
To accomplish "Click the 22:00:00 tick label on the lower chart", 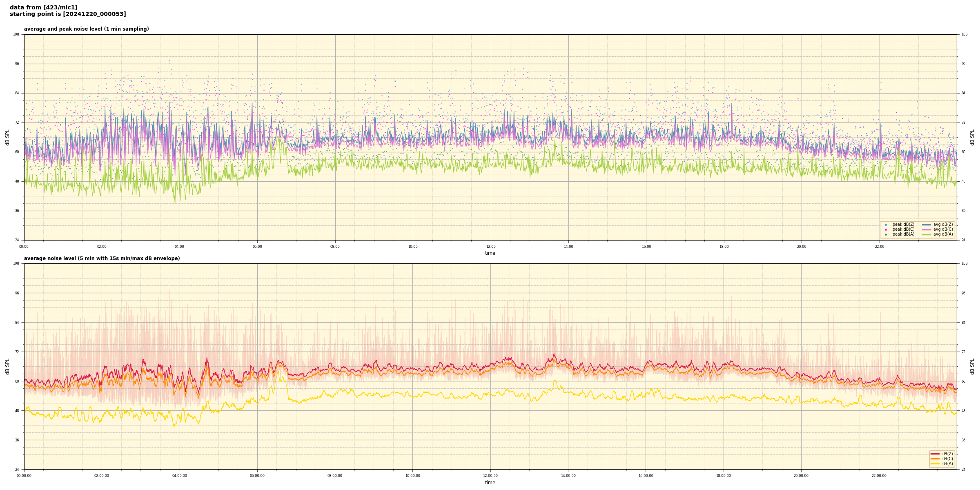I will [x=879, y=476].
